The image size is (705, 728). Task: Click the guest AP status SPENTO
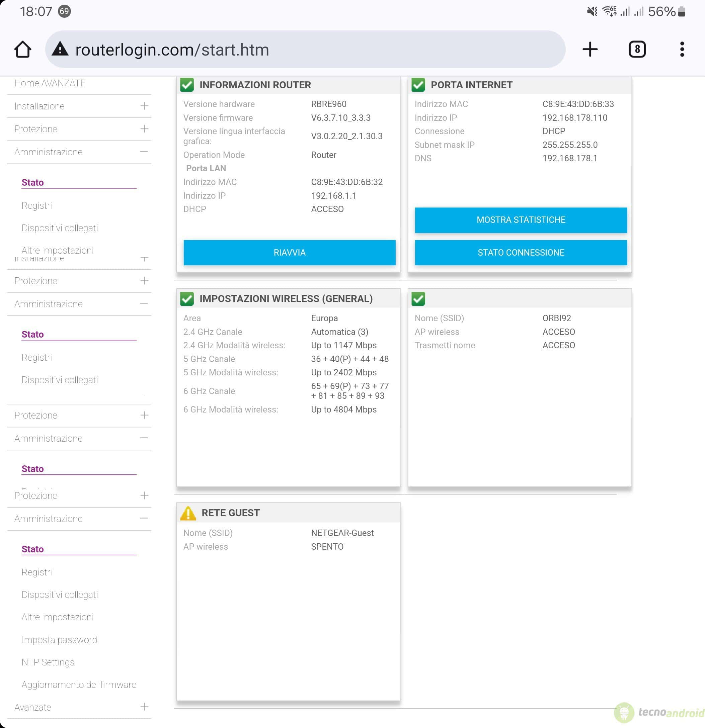327,547
